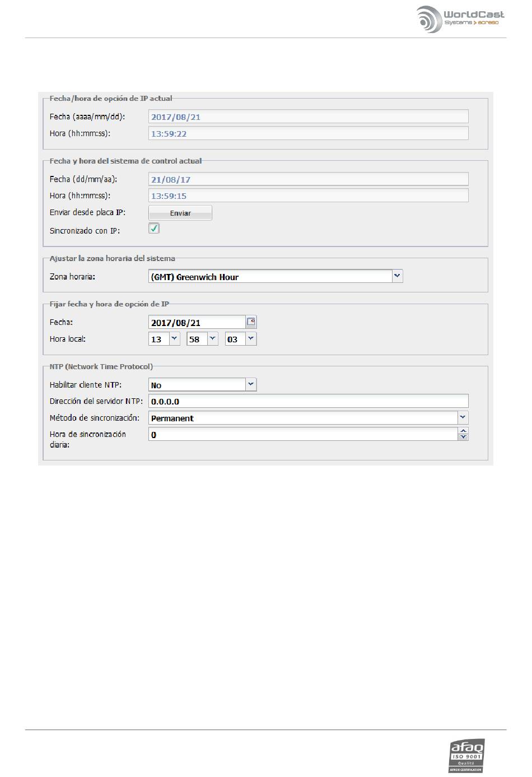The width and height of the screenshot is (532, 777).
Task: Click the 'Ajustar la zona horaria del sistema' title
Action: coord(112,258)
